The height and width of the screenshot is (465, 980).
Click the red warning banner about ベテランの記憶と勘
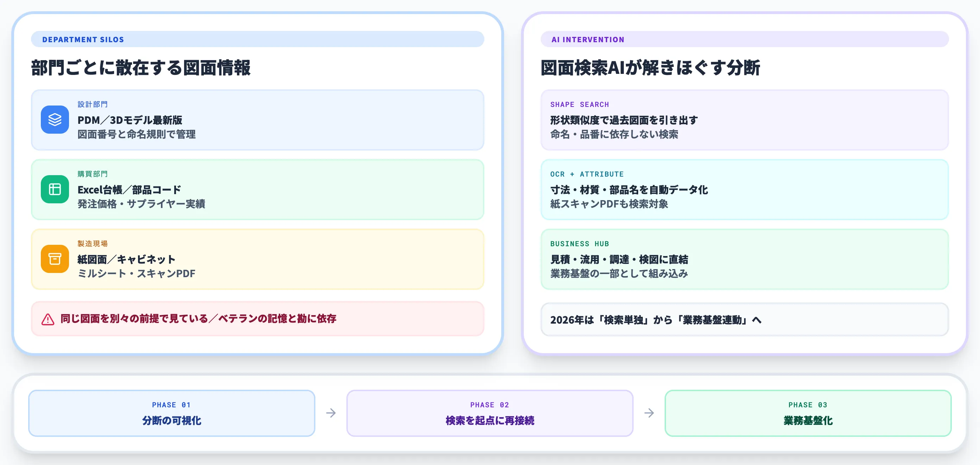point(258,319)
